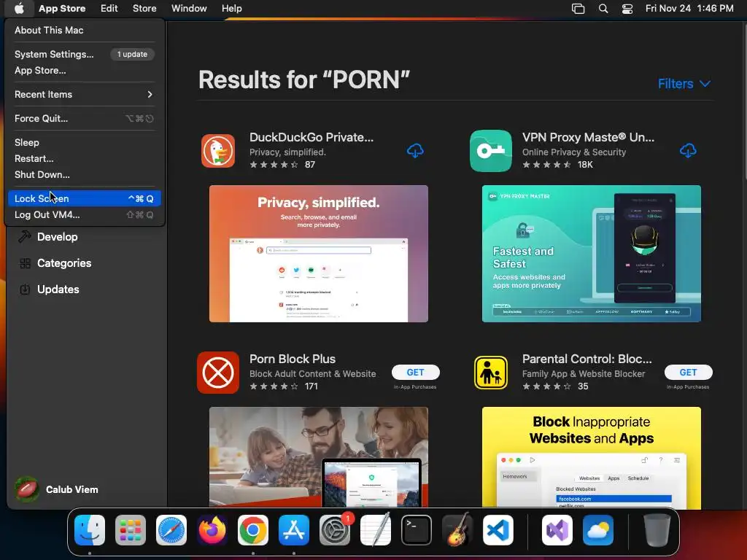747x560 pixels.
Task: Go to Updates section in sidebar
Action: [58, 289]
